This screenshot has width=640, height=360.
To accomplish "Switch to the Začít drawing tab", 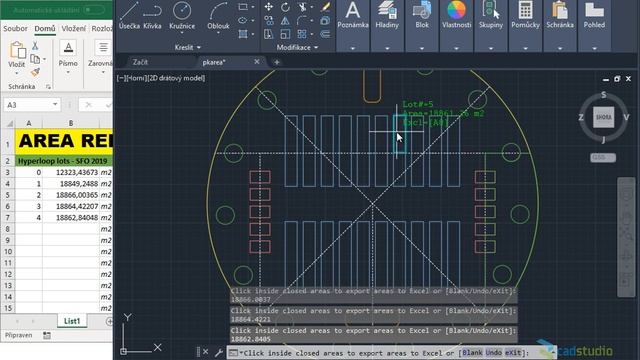I will 140,62.
